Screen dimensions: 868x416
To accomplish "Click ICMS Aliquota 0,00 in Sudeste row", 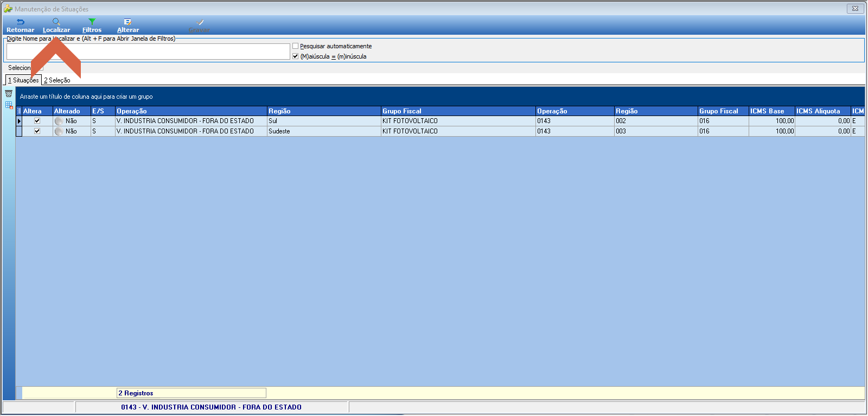I will [823, 131].
